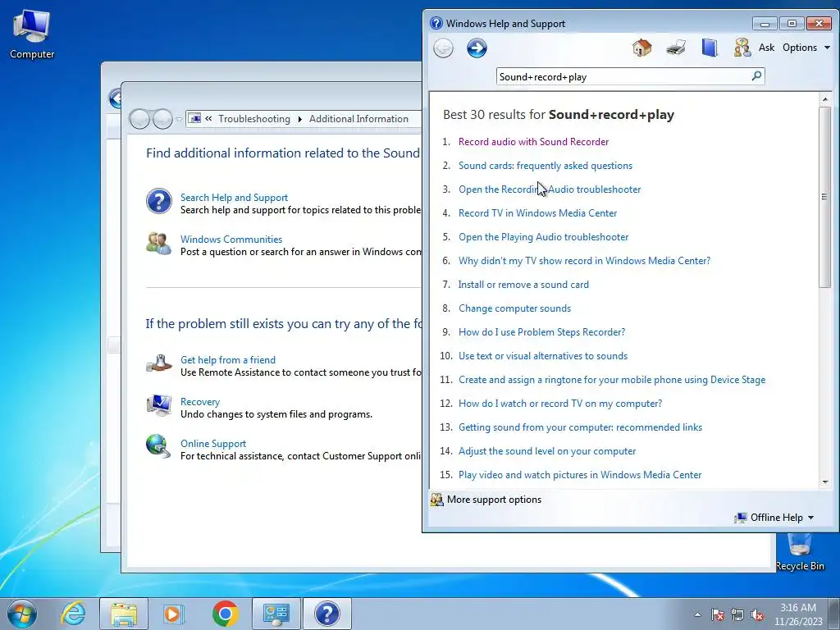Browse Help contents book icon

(x=710, y=48)
